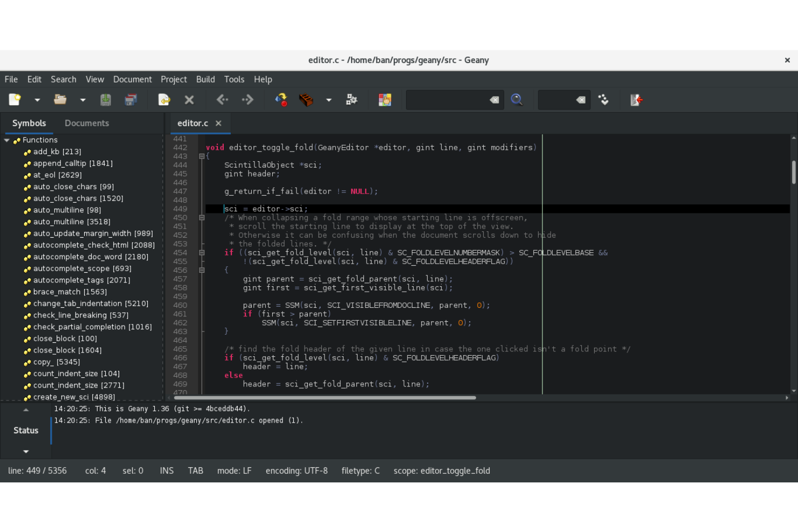Toggle the fold marker at line 454

tap(202, 253)
